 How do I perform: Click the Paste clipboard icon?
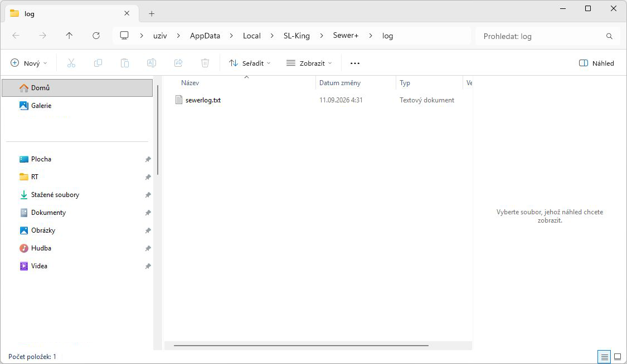coord(125,63)
